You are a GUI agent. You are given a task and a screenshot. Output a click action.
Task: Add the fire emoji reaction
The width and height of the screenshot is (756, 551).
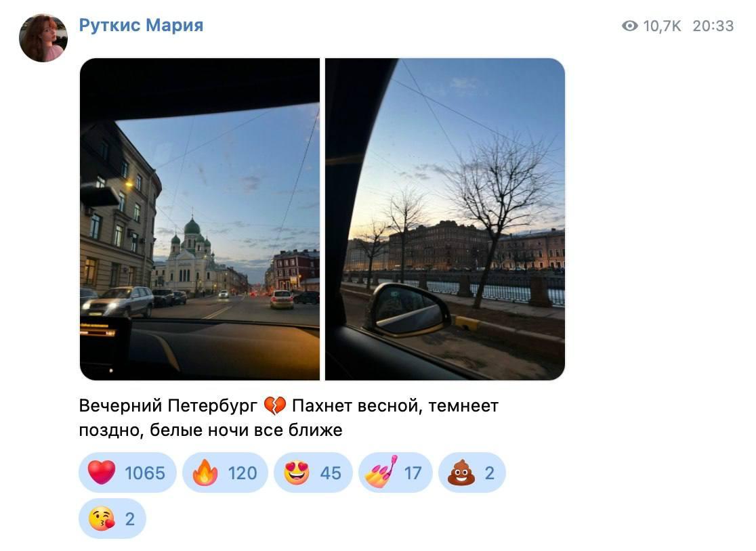click(205, 472)
